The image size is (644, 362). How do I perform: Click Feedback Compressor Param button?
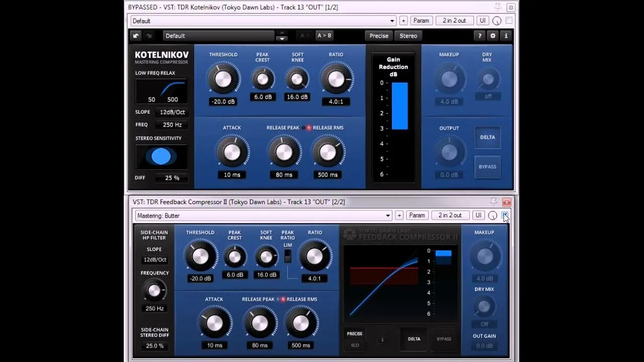pos(417,215)
